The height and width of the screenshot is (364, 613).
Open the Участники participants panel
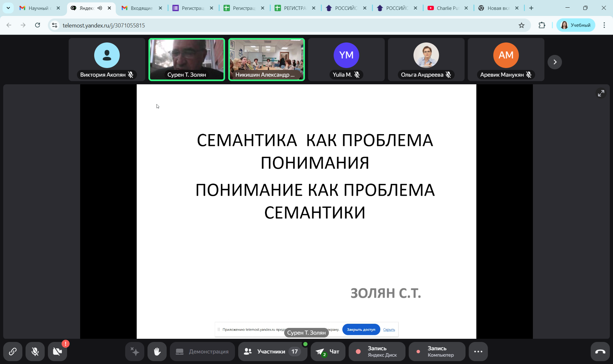click(x=272, y=352)
